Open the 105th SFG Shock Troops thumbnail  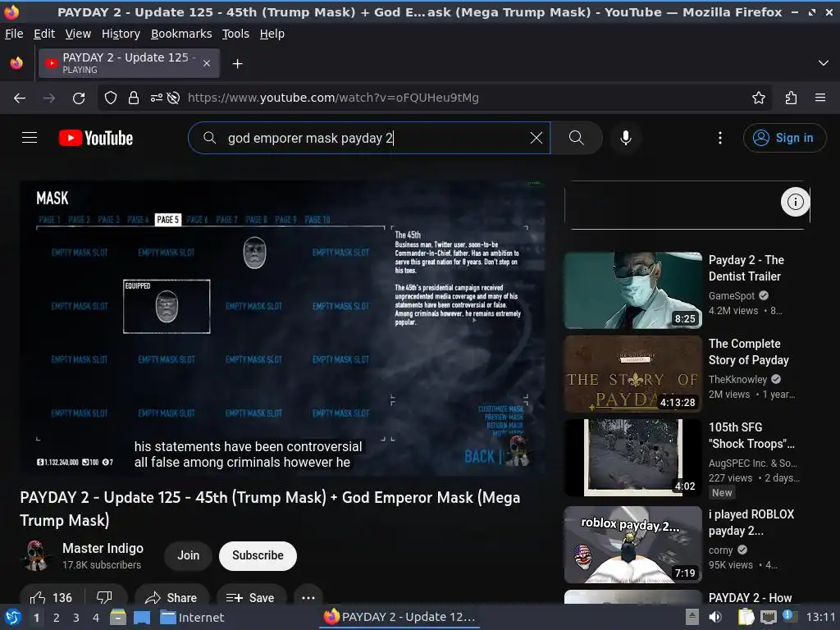[x=632, y=458]
